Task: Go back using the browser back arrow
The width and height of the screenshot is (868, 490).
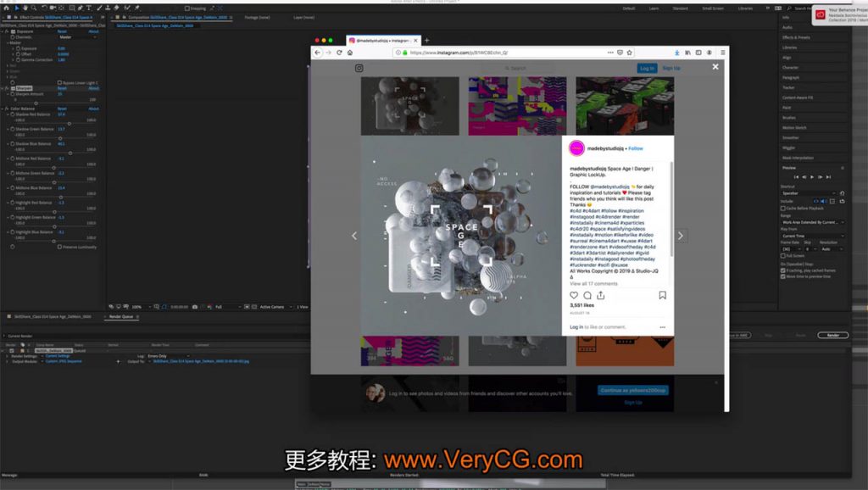Action: [x=317, y=53]
